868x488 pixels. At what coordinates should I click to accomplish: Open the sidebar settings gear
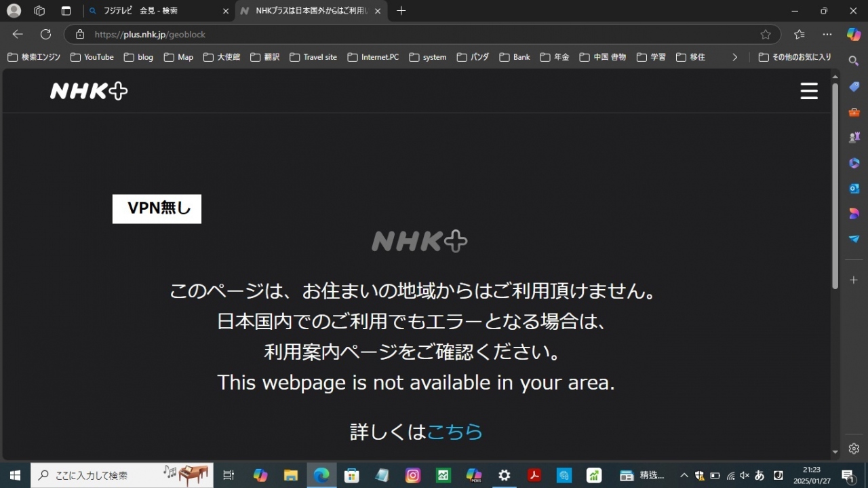pos(854,449)
